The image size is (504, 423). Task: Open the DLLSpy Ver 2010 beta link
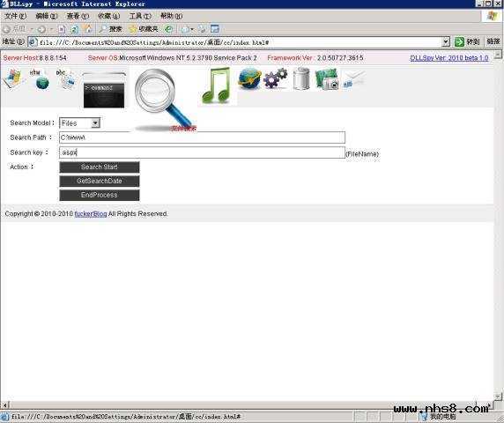pyautogui.click(x=449, y=58)
